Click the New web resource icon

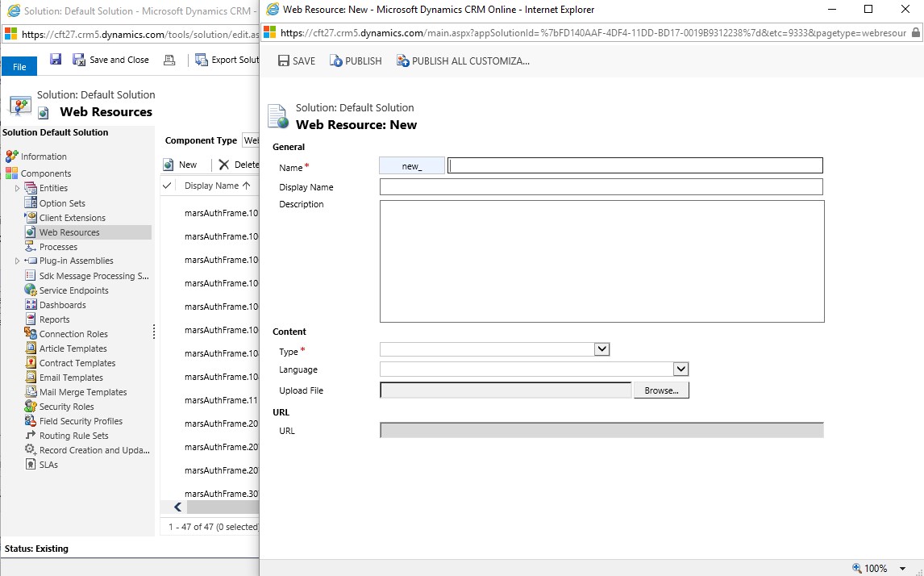tap(169, 165)
